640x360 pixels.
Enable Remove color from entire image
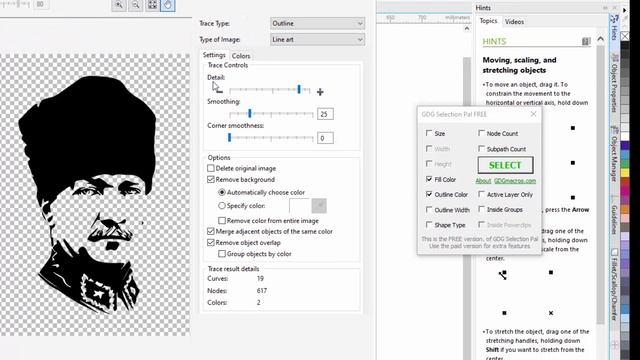pos(222,220)
